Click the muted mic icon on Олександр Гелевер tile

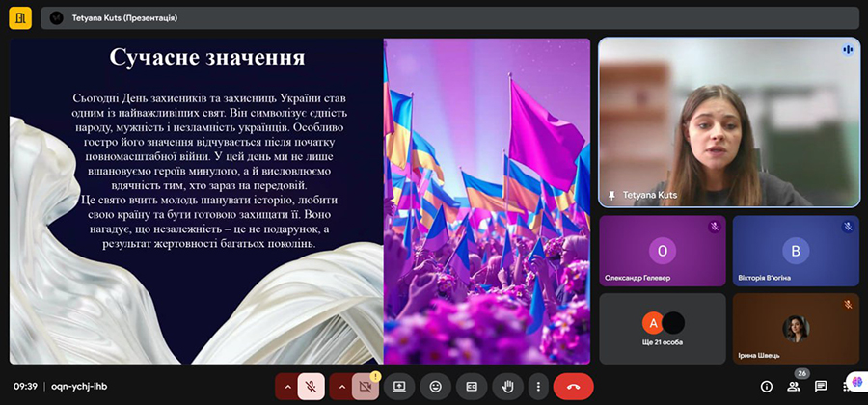pos(714,227)
